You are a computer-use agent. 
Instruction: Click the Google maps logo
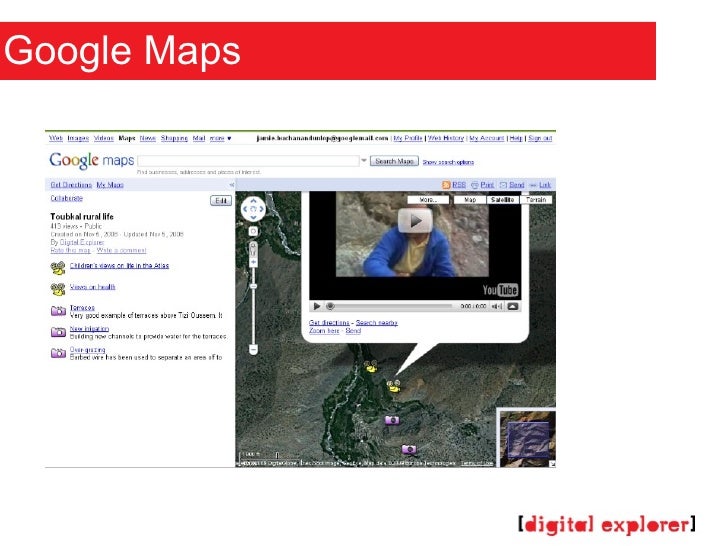pyautogui.click(x=91, y=161)
